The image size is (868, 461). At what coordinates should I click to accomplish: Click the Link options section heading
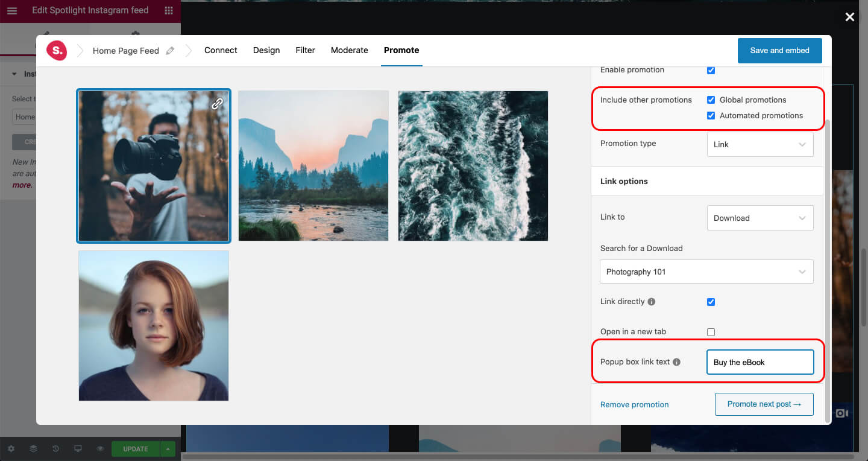click(x=624, y=182)
